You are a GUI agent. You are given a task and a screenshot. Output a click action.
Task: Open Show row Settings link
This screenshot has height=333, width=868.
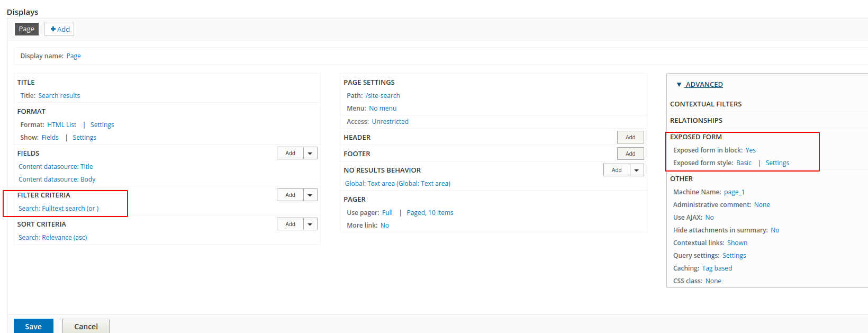tap(85, 138)
